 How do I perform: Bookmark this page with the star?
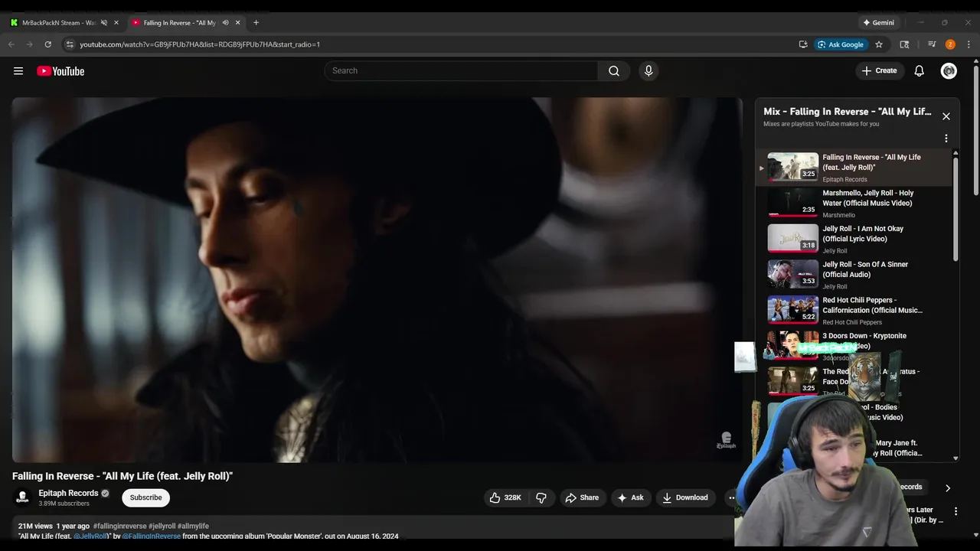coord(879,44)
